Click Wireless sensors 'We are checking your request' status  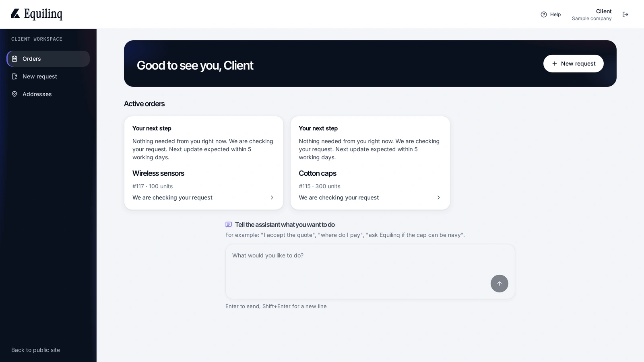(172, 197)
